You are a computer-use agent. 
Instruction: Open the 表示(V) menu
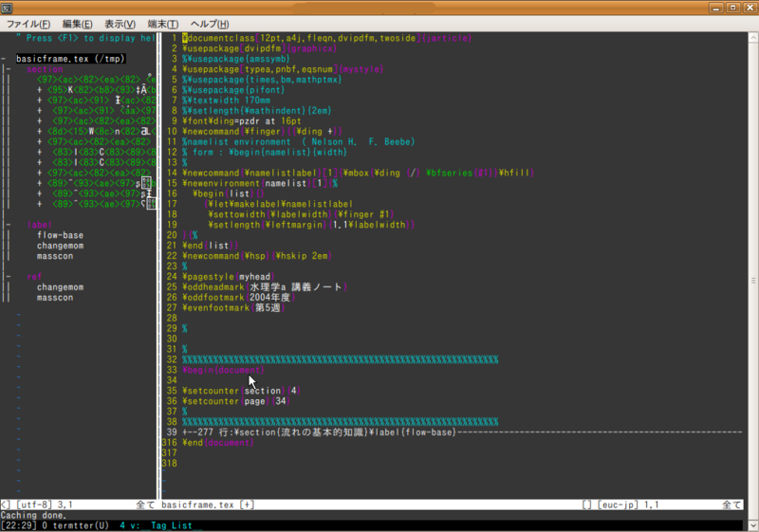pos(120,24)
